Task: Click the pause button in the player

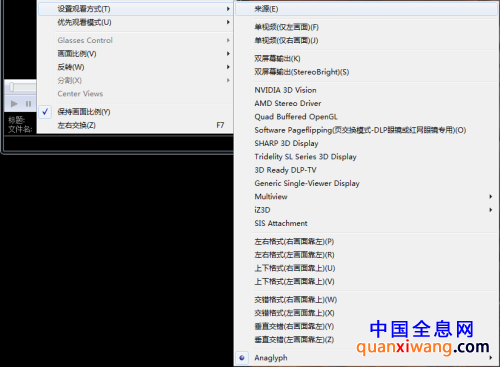Action: click(x=28, y=104)
